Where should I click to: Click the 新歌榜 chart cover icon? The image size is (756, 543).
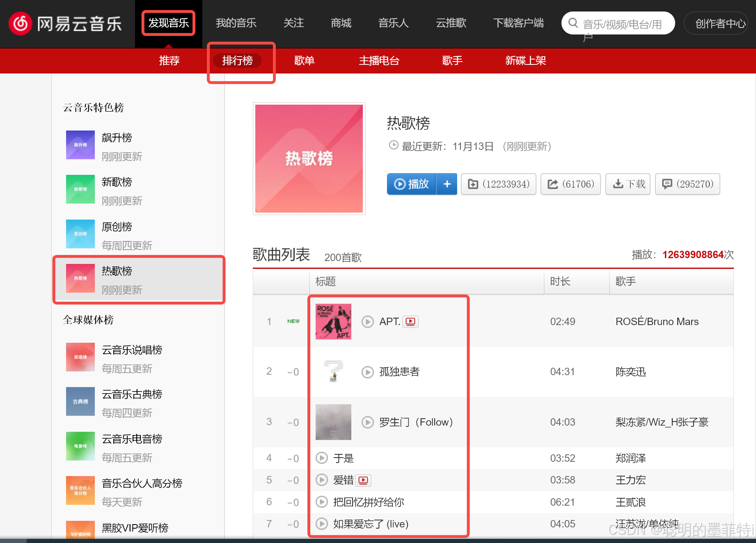80,189
